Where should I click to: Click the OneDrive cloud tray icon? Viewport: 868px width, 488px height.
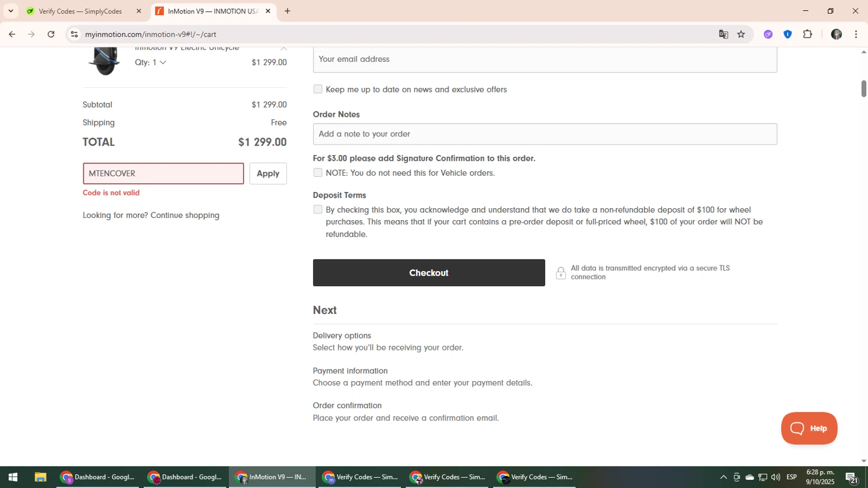749,477
